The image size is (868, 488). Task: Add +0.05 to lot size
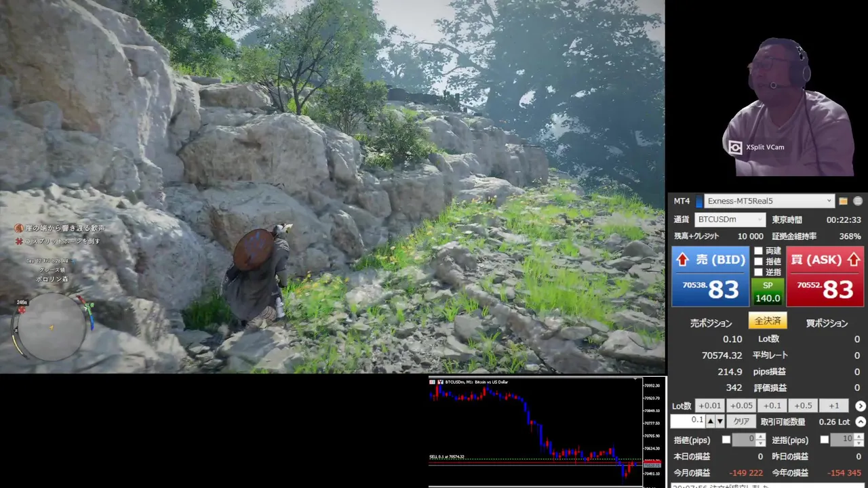coord(741,405)
